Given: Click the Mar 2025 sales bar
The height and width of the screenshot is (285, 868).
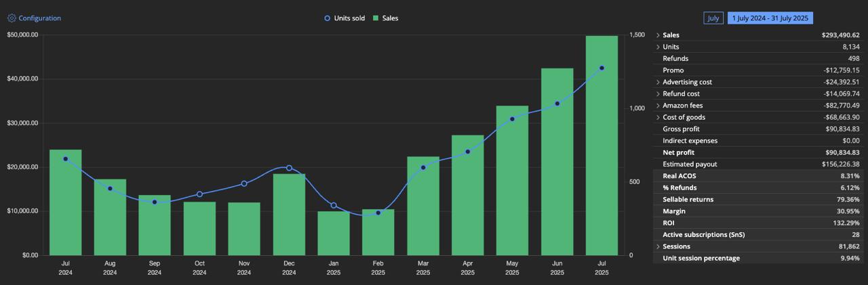Looking at the screenshot, I should [423, 206].
